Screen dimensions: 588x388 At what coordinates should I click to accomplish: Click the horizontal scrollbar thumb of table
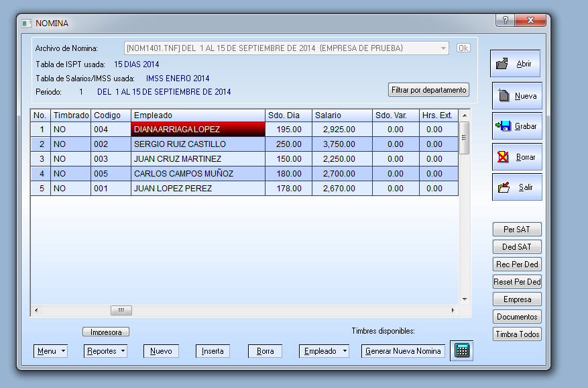121,310
